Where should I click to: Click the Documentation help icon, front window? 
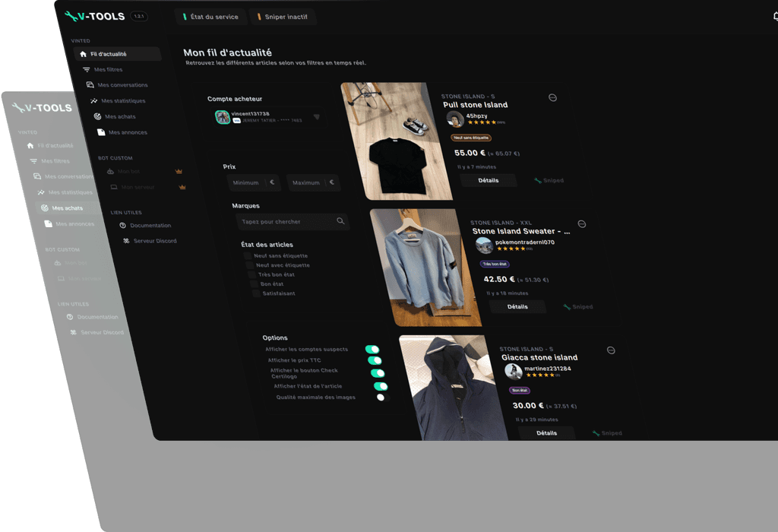point(122,225)
